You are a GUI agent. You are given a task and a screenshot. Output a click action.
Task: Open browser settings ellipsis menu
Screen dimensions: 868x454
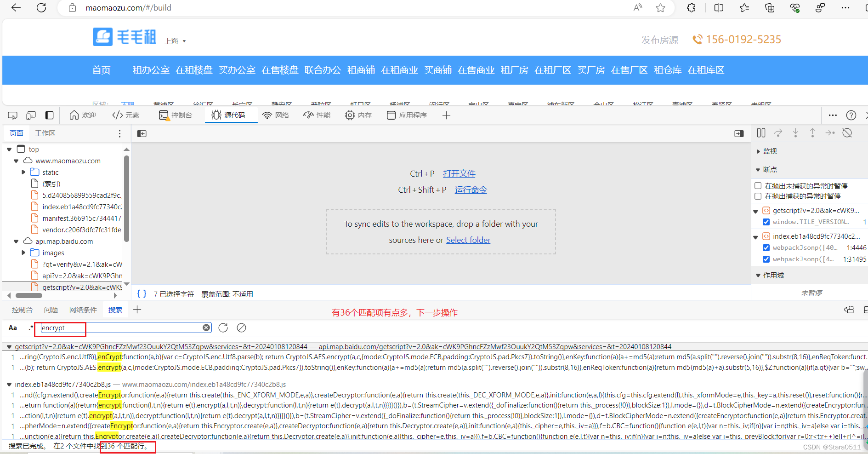[845, 7]
